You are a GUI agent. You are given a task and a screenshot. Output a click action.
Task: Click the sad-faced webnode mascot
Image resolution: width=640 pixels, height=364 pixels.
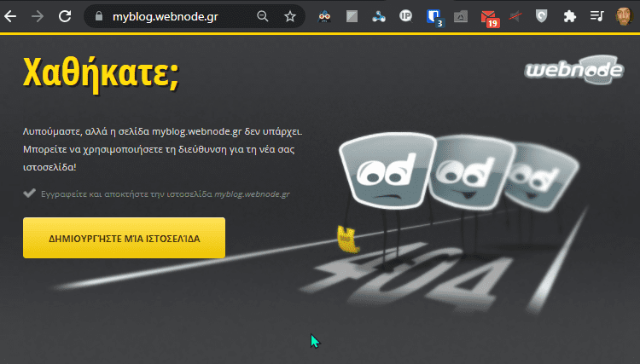387,170
